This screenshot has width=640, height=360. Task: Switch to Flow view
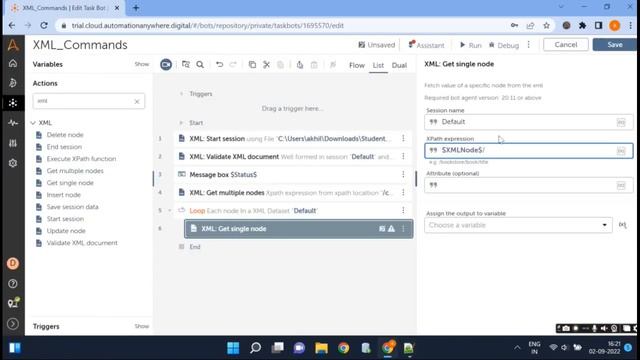coord(356,65)
